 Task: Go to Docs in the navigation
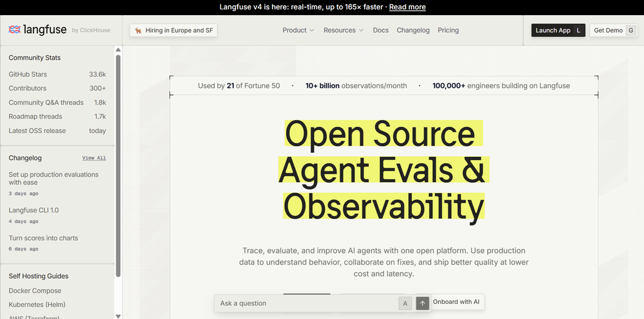380,30
